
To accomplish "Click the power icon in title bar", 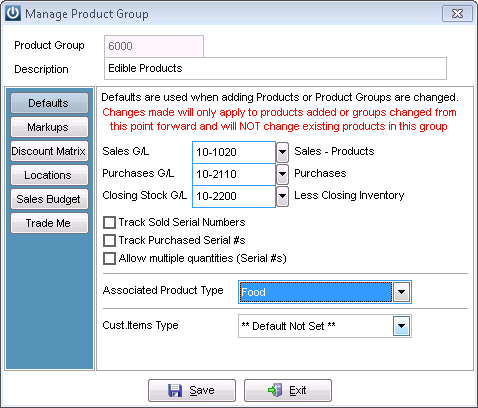I will [13, 14].
